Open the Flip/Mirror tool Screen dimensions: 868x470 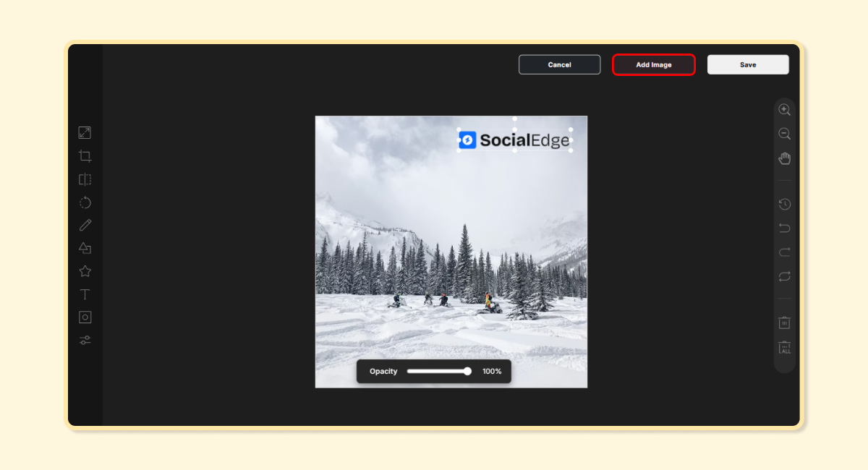(x=85, y=179)
